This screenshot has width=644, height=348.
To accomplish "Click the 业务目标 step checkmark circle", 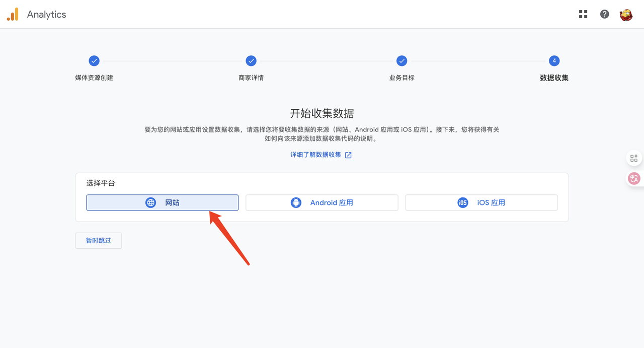I will click(401, 61).
